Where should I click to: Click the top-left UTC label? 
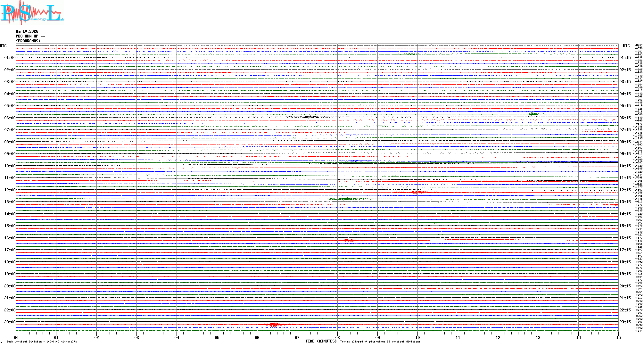tap(3, 46)
